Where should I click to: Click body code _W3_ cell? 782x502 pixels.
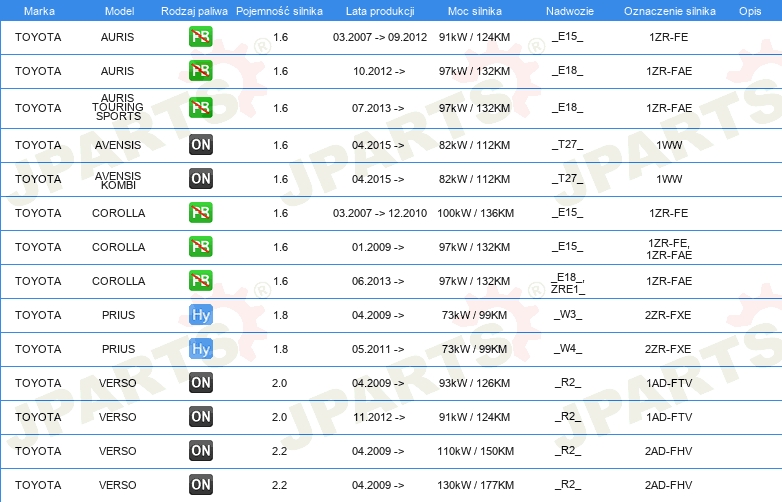click(568, 315)
